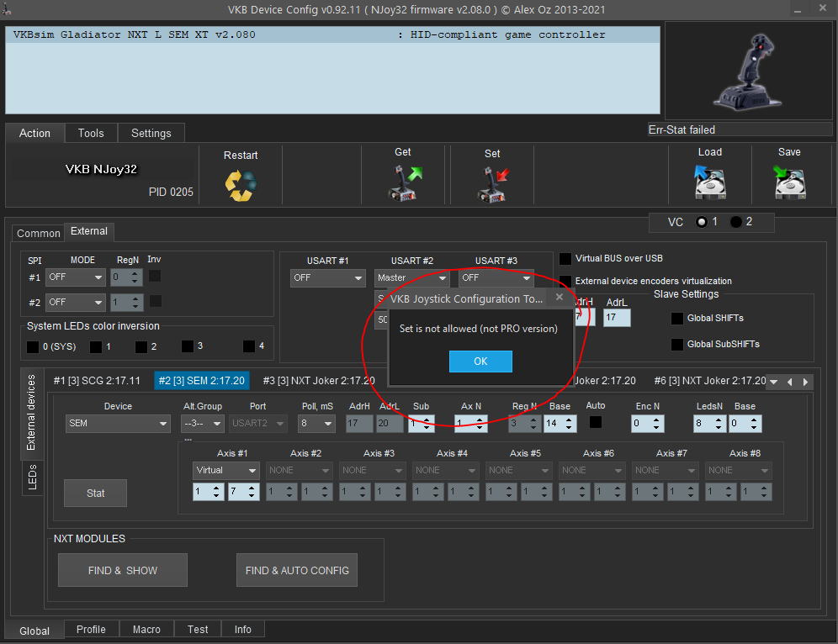This screenshot has height=644, width=838.
Task: Open Axis #1 Virtual dropdown
Action: point(225,471)
